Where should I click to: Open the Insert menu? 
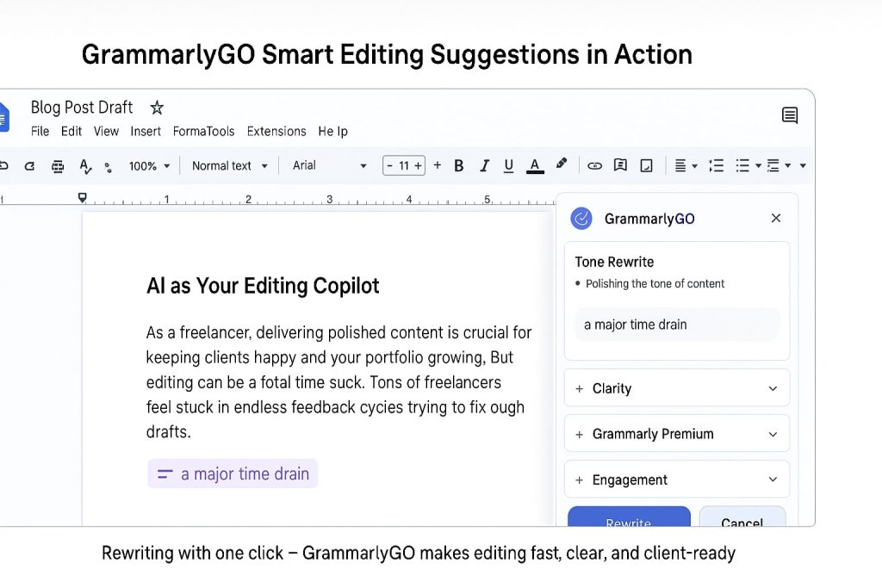pyautogui.click(x=146, y=131)
